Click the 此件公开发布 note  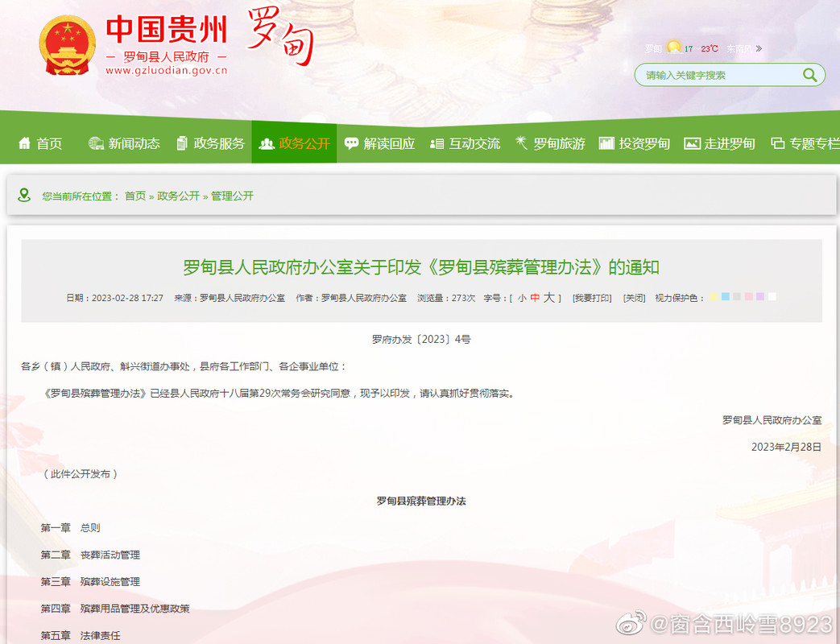81,474
